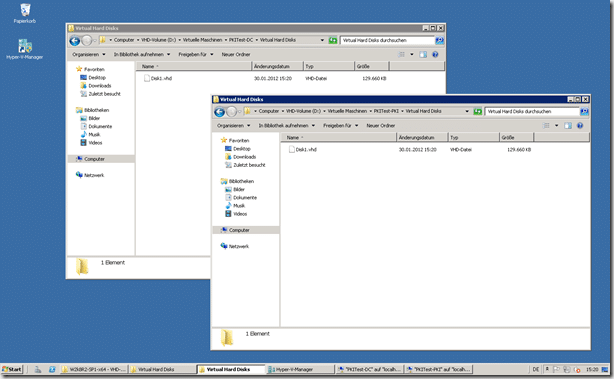Open view options dropdown arrow in front window

click(x=556, y=126)
